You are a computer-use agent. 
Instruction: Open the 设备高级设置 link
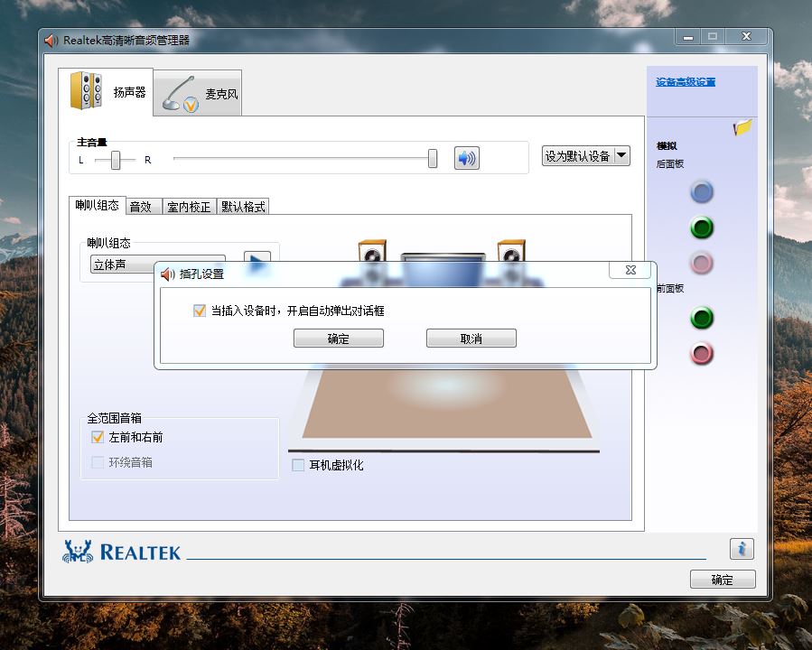pos(686,82)
